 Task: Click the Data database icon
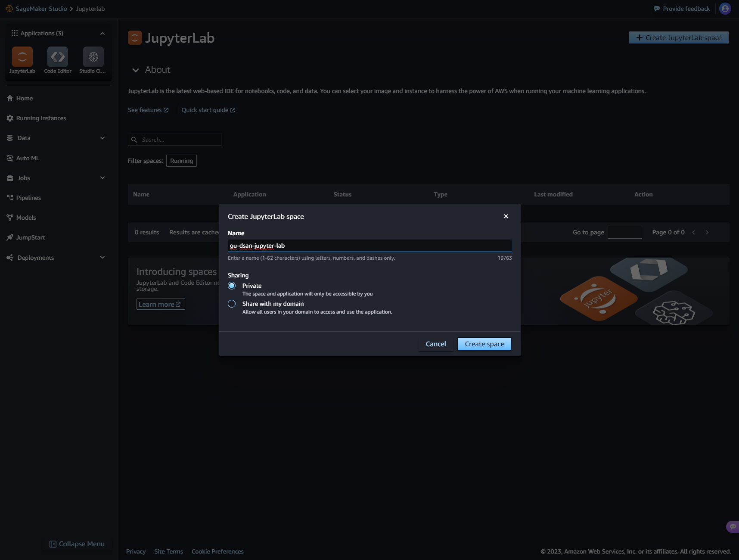[x=10, y=138]
